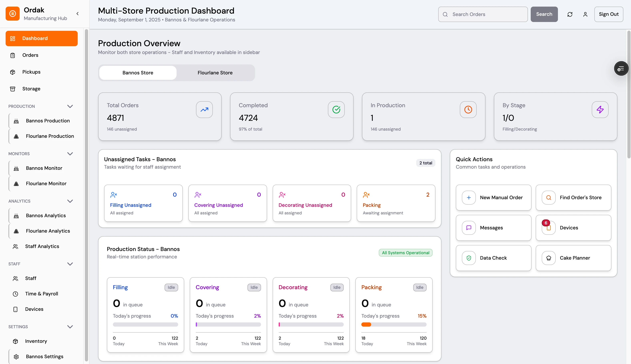Click the magnifier icon on Find Order's Store
Image resolution: width=631 pixels, height=364 pixels.
pos(549,198)
